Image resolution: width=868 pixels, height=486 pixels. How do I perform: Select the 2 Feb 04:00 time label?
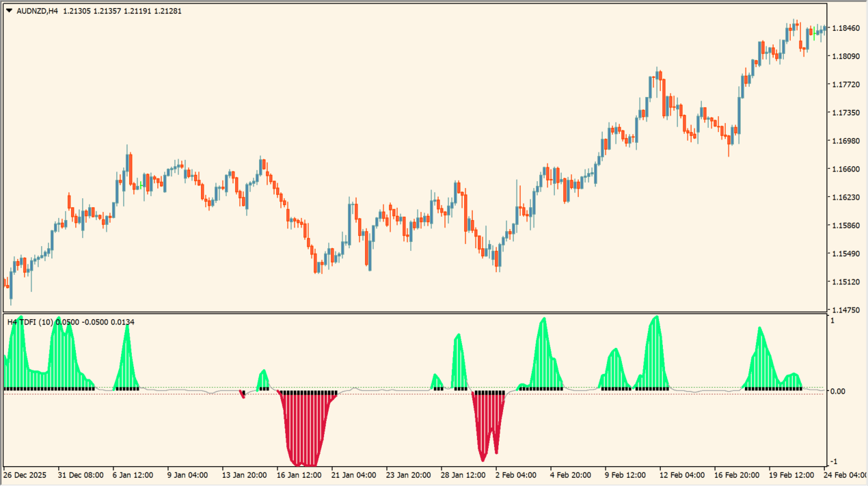click(x=517, y=474)
